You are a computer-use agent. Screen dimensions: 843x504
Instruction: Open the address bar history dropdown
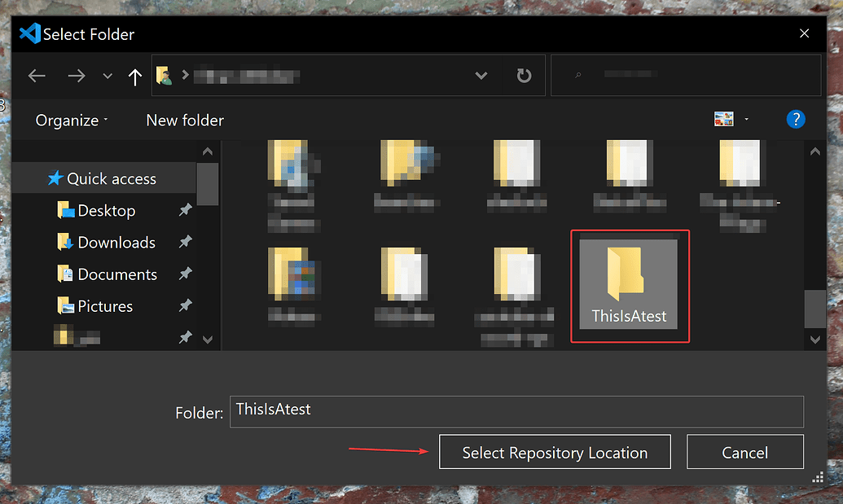point(481,76)
